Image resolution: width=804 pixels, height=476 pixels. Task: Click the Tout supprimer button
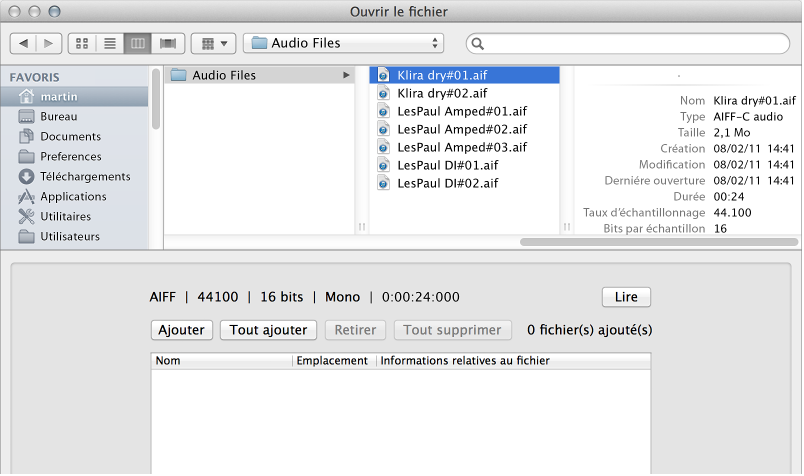(x=452, y=330)
